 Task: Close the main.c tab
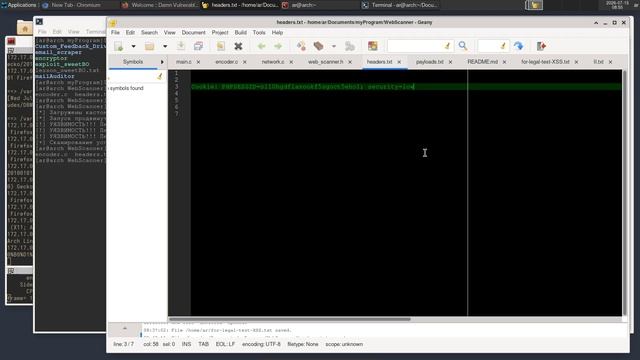198,62
